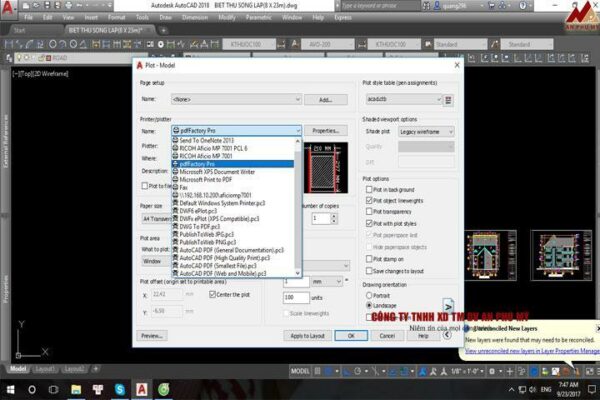Screen dimensions: 600x400
Task: Select the Portrait orientation radio button
Action: (369, 295)
